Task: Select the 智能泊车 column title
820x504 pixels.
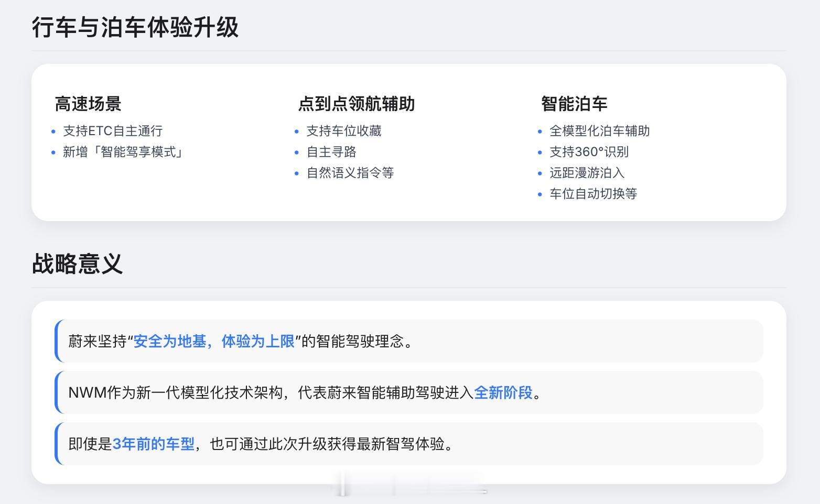Action: 574,104
